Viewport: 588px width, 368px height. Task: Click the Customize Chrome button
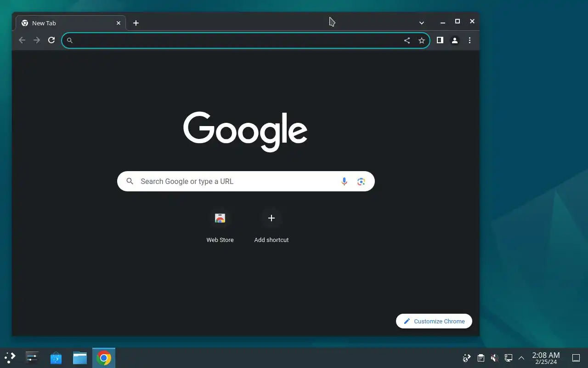(x=434, y=321)
